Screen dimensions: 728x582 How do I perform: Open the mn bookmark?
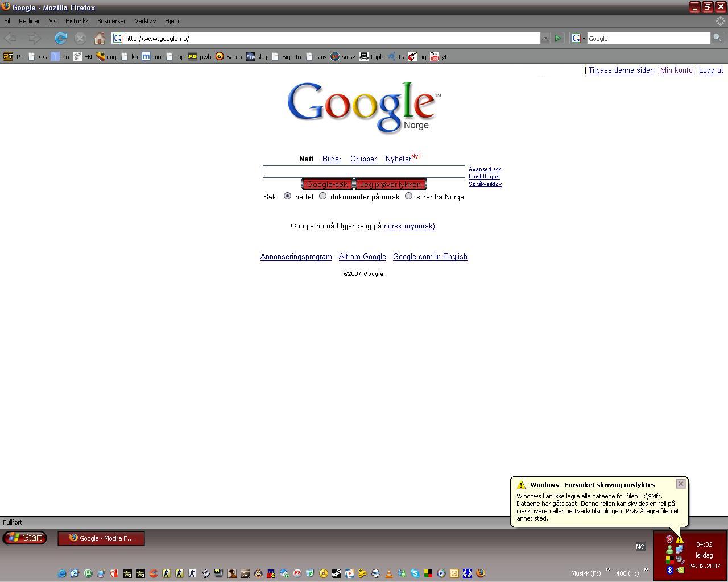pyautogui.click(x=151, y=57)
